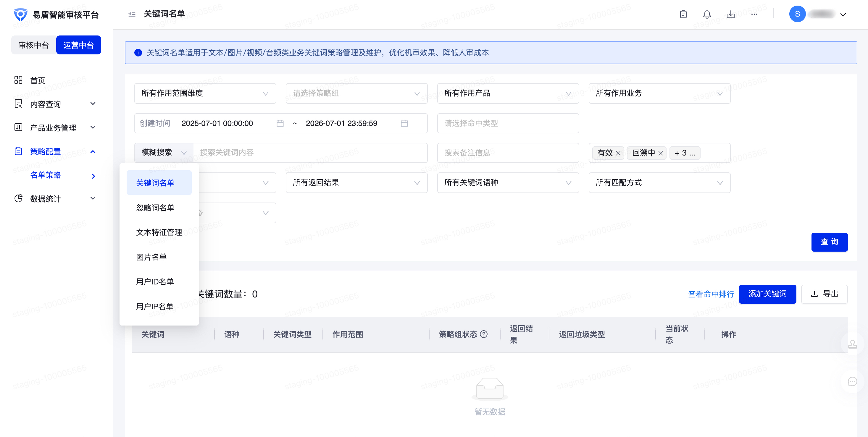Select 用户ID名单 in the flyout menu

159,282
